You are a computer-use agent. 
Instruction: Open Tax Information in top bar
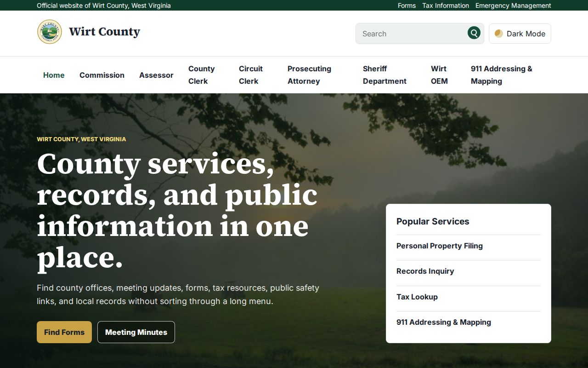coord(446,6)
